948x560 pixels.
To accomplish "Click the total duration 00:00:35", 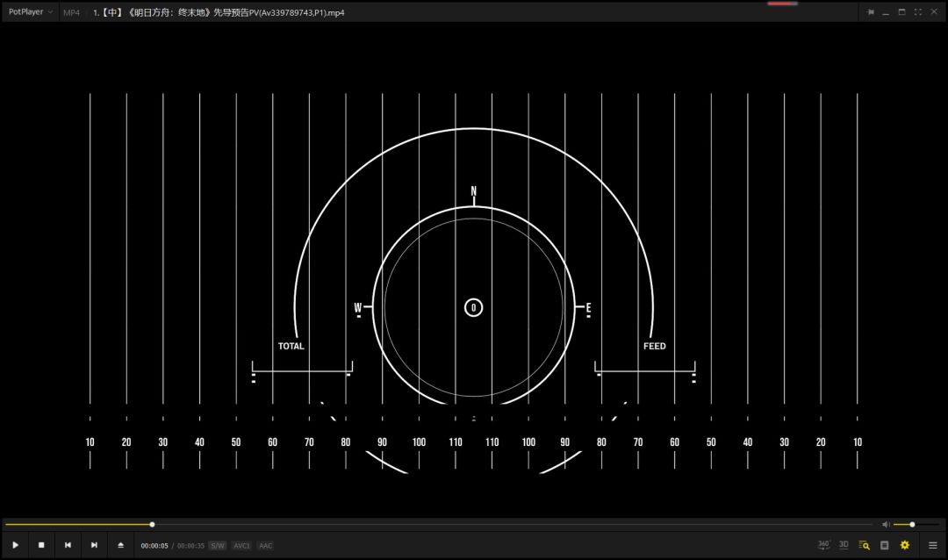I will (190, 545).
